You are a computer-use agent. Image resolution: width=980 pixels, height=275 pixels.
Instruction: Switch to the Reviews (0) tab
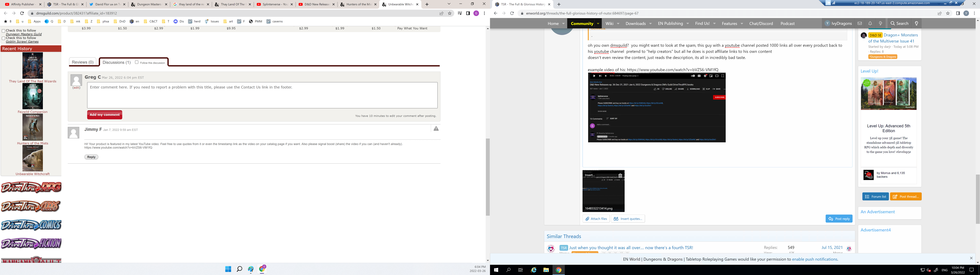click(83, 62)
